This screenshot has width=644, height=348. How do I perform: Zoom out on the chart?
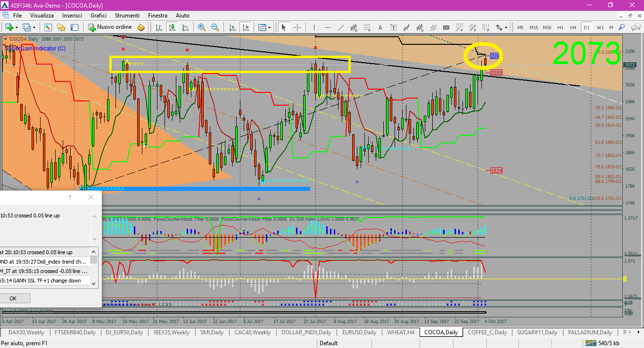click(215, 27)
